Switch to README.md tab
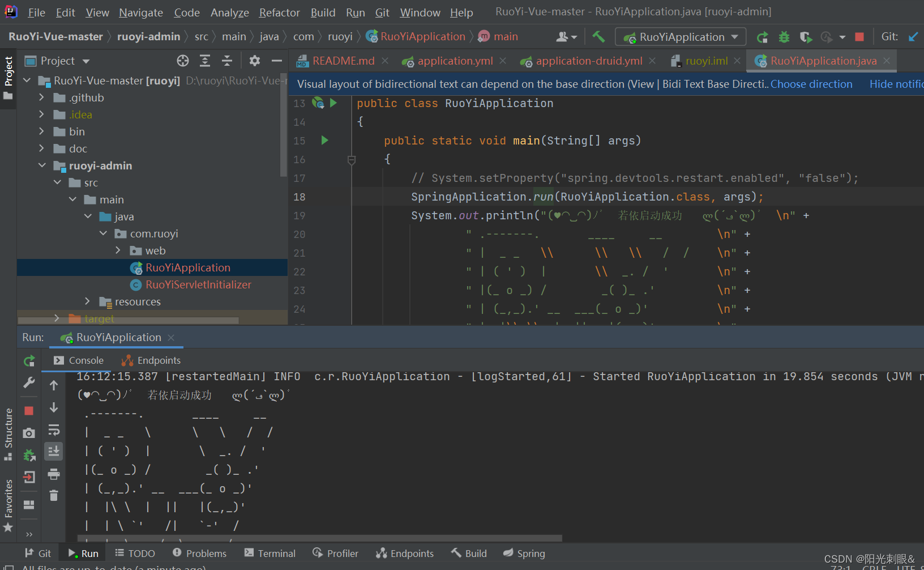The height and width of the screenshot is (570, 924). pyautogui.click(x=344, y=61)
